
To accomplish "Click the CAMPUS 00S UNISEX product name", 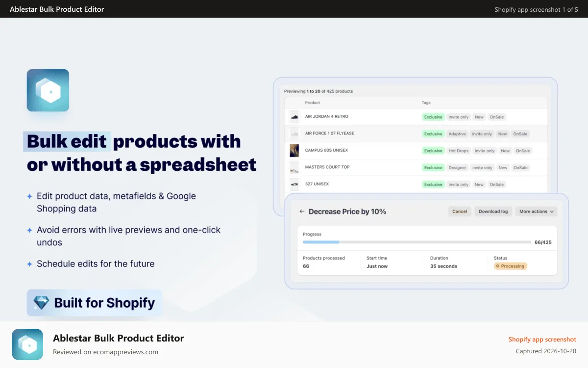I will [x=326, y=150].
